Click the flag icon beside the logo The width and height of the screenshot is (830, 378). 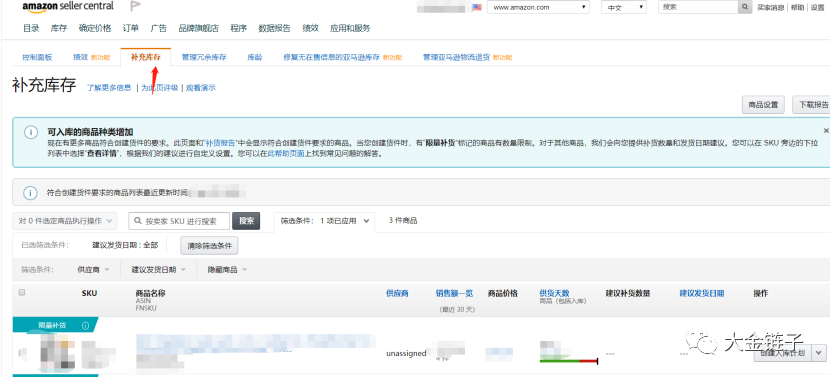[135, 6]
